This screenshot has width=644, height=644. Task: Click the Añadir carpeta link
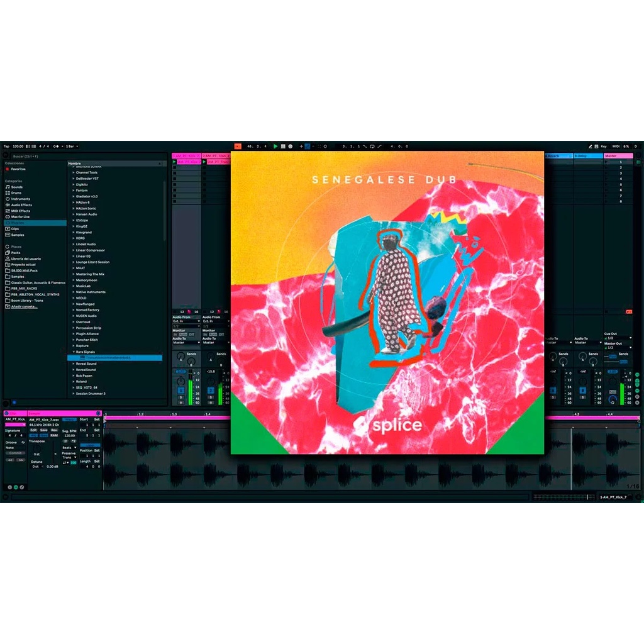coord(25,307)
